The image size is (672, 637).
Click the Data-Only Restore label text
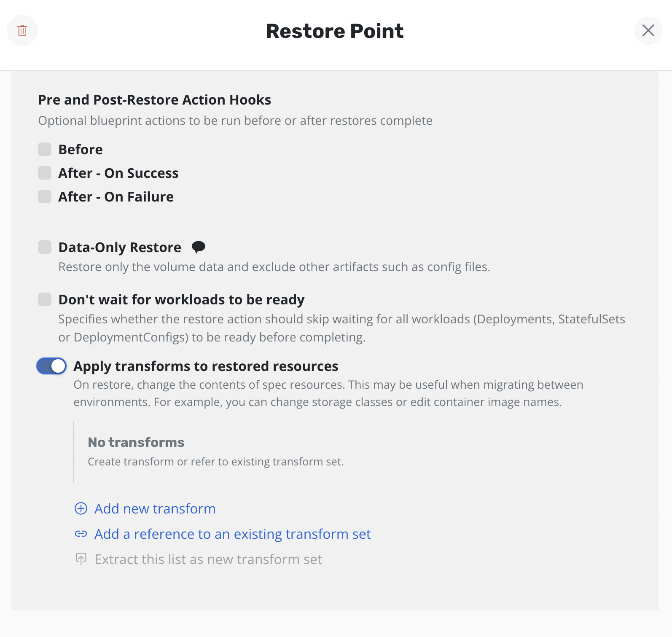pyautogui.click(x=120, y=247)
